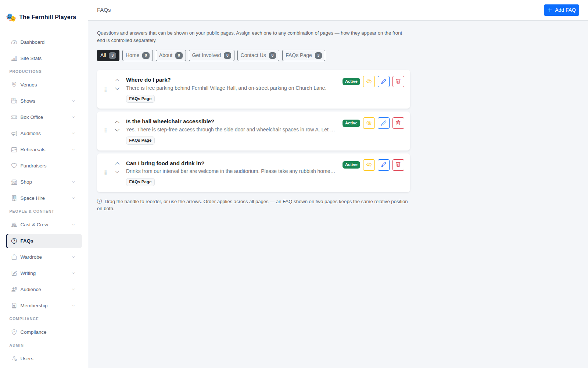Move 'Where do I park?' down
The image size is (588, 368).
(117, 89)
